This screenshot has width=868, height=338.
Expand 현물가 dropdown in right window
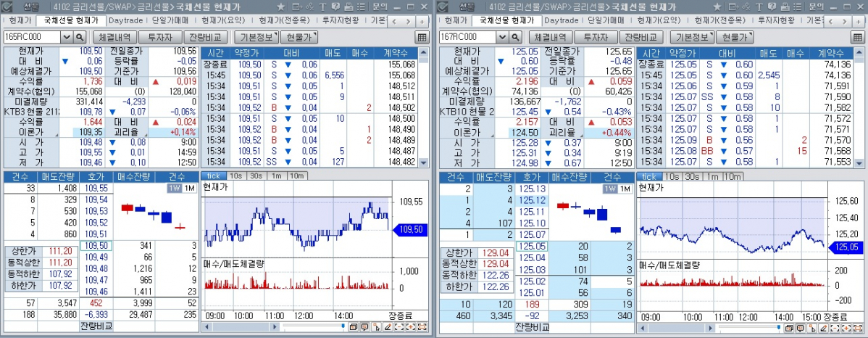click(735, 37)
